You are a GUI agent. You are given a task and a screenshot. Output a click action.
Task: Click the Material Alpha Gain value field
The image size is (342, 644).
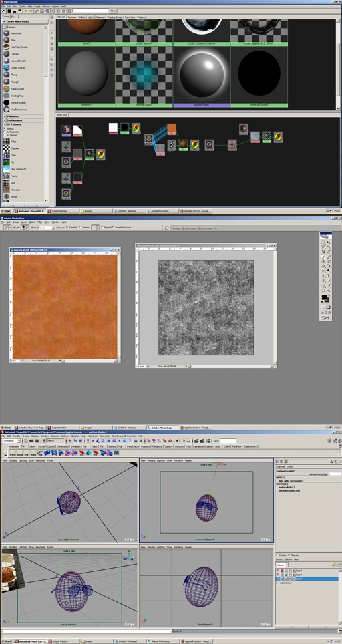(x=334, y=474)
